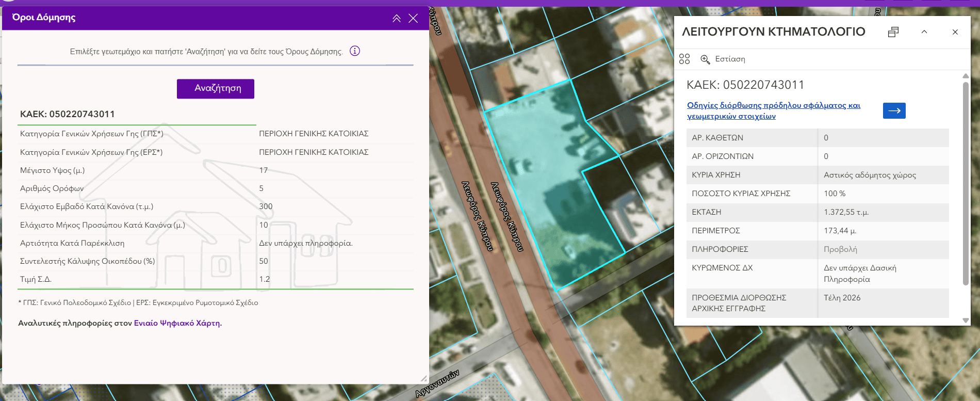
Task: Open the Ενιαίο Ψηφιακό Χάρτη link
Action: pyautogui.click(x=177, y=323)
